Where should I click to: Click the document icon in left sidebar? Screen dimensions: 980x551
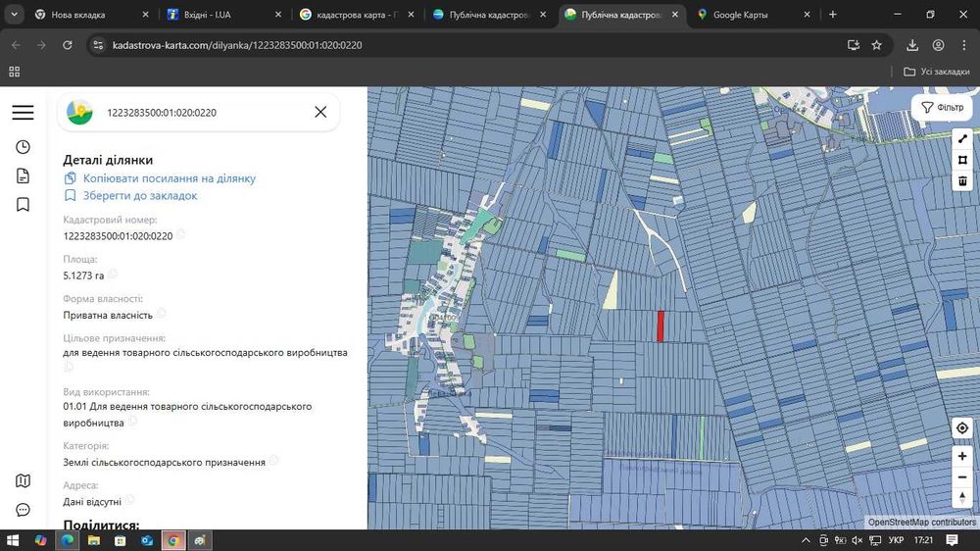(23, 176)
